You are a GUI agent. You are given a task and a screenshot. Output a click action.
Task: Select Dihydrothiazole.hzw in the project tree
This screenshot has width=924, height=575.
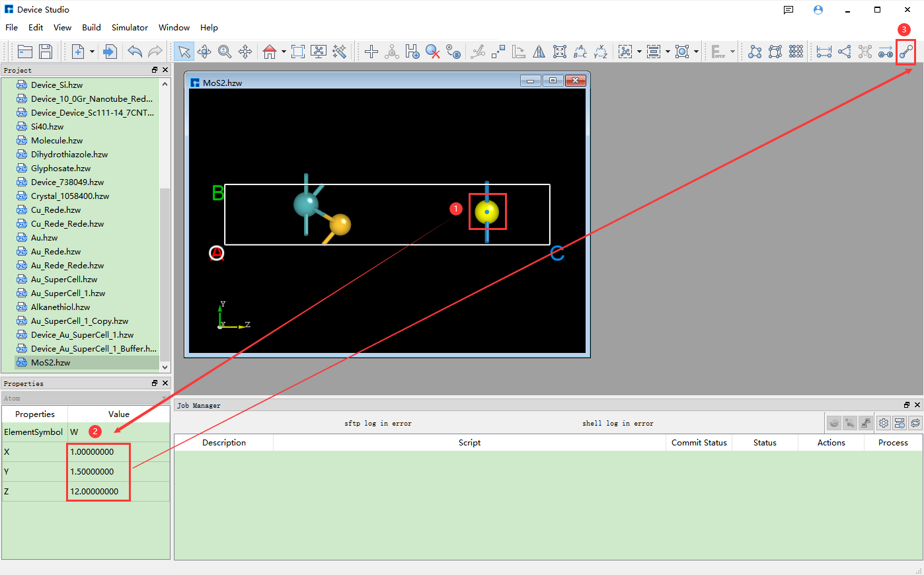(x=69, y=155)
